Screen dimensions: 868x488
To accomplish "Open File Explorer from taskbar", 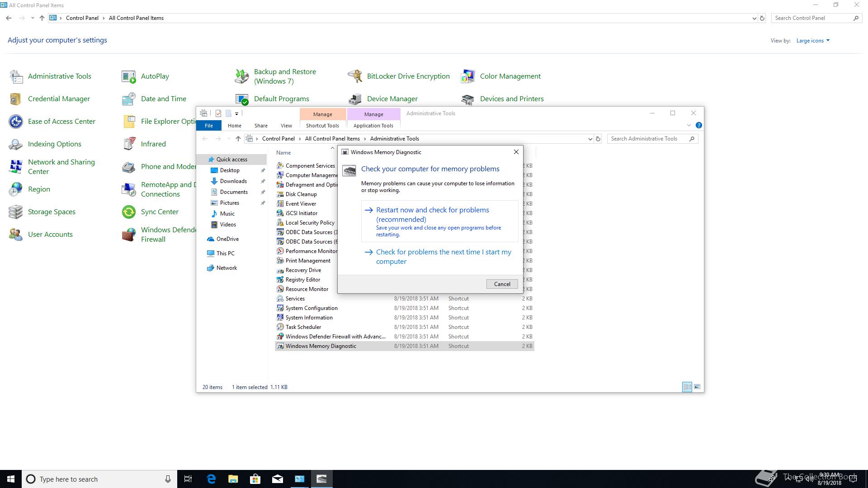I will point(233,479).
